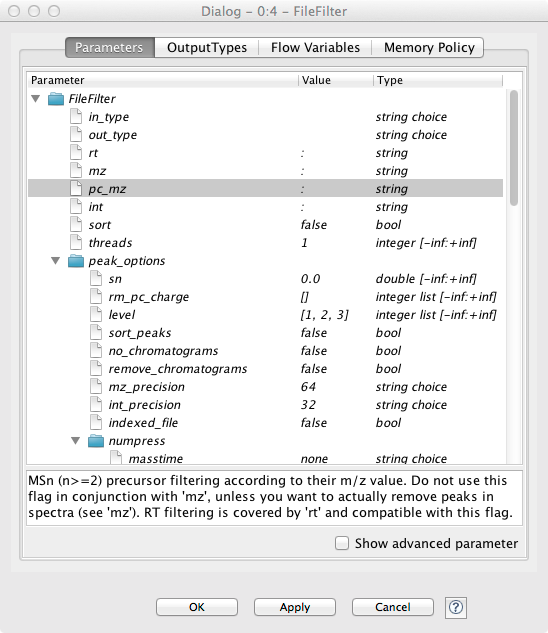
Task: Click the file icon beside sort
Action: (x=76, y=224)
